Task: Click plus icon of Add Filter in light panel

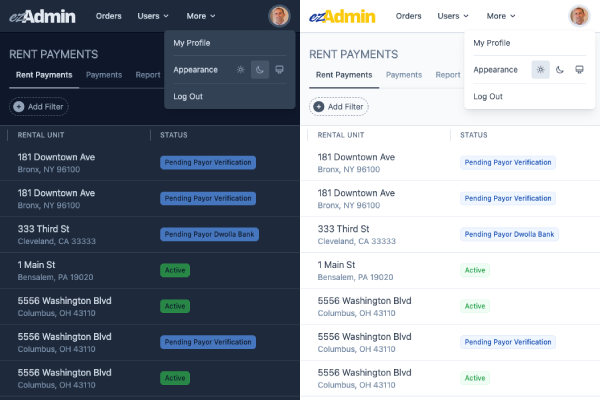Action: tap(319, 107)
